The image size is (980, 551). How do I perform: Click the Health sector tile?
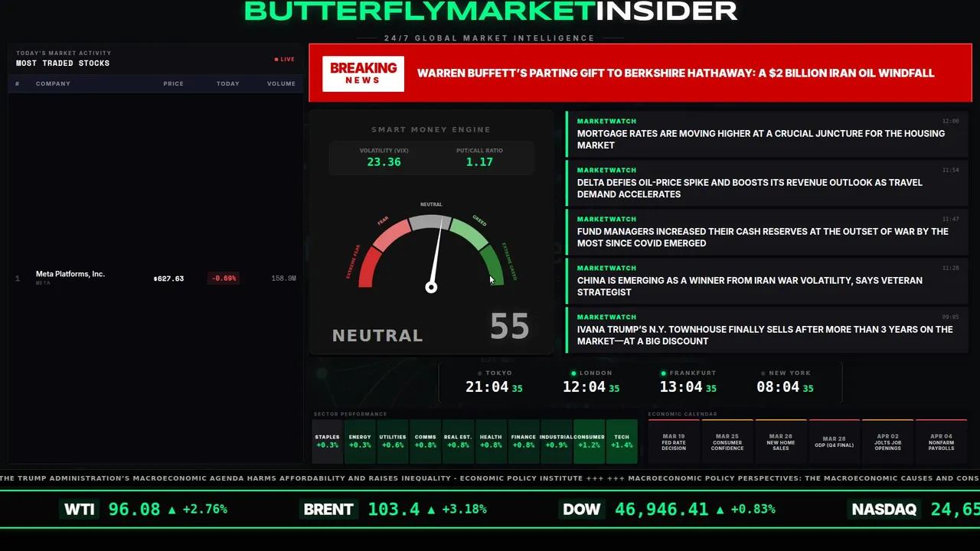[x=491, y=442]
